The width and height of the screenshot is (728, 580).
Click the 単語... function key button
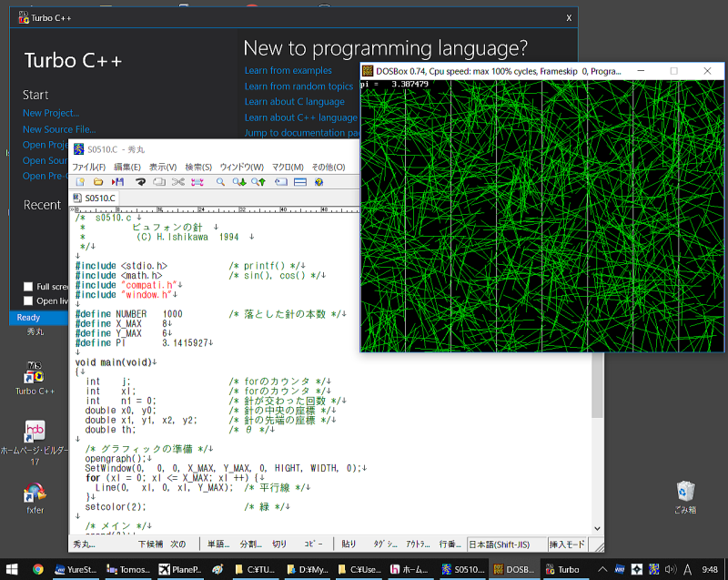coord(218,544)
